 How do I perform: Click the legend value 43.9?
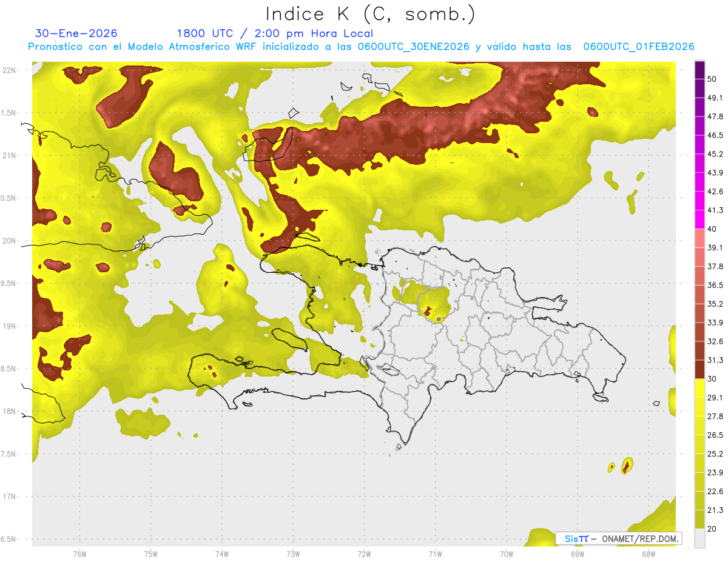(715, 173)
